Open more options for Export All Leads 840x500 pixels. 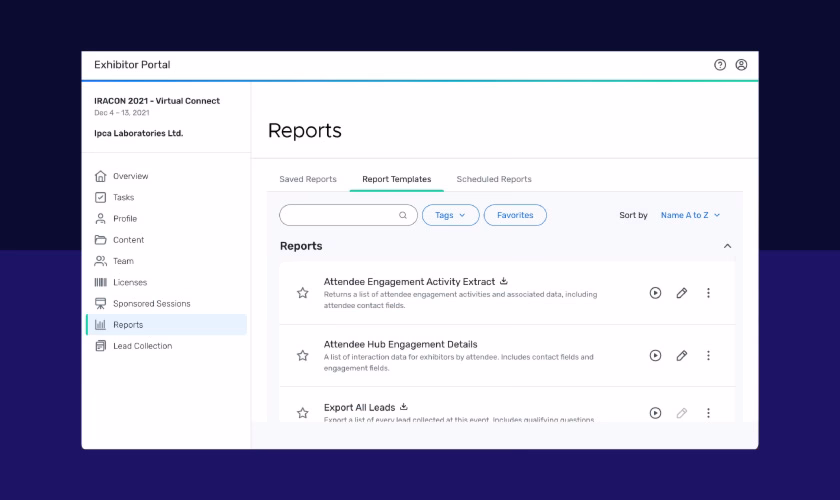pyautogui.click(x=708, y=413)
